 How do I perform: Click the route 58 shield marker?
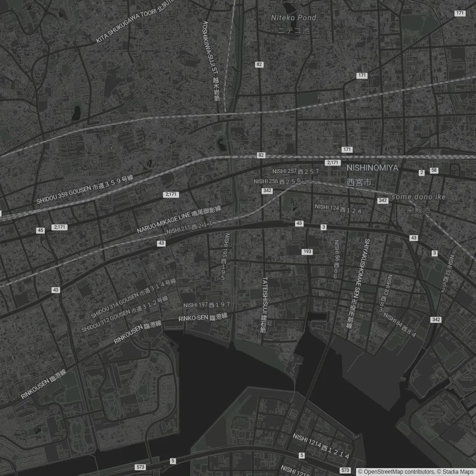434,171
